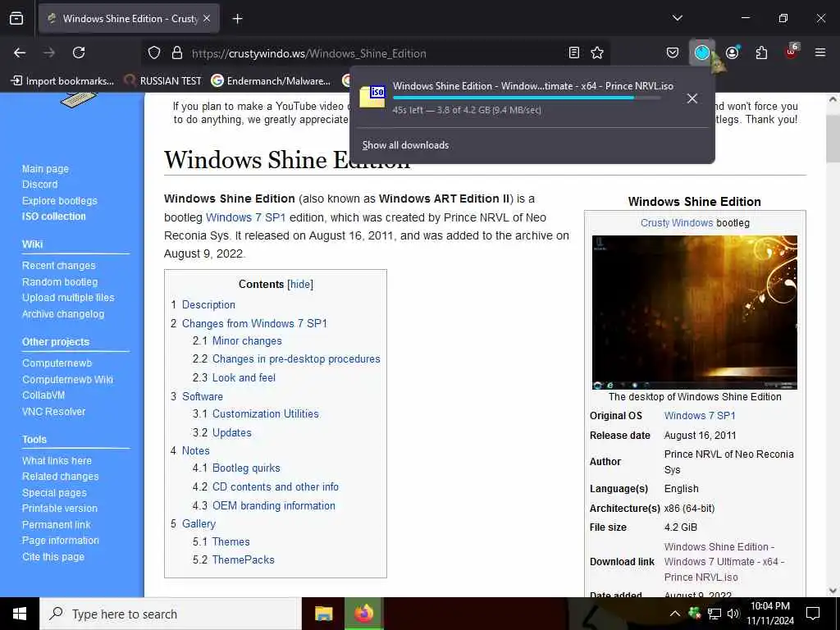This screenshot has width=840, height=630.
Task: Jump to Minor changes section
Action: pyautogui.click(x=247, y=340)
